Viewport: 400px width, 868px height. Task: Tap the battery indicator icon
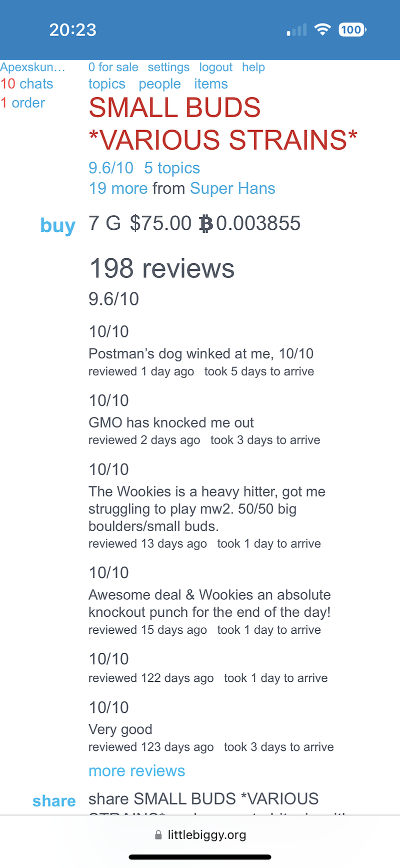coord(352,30)
